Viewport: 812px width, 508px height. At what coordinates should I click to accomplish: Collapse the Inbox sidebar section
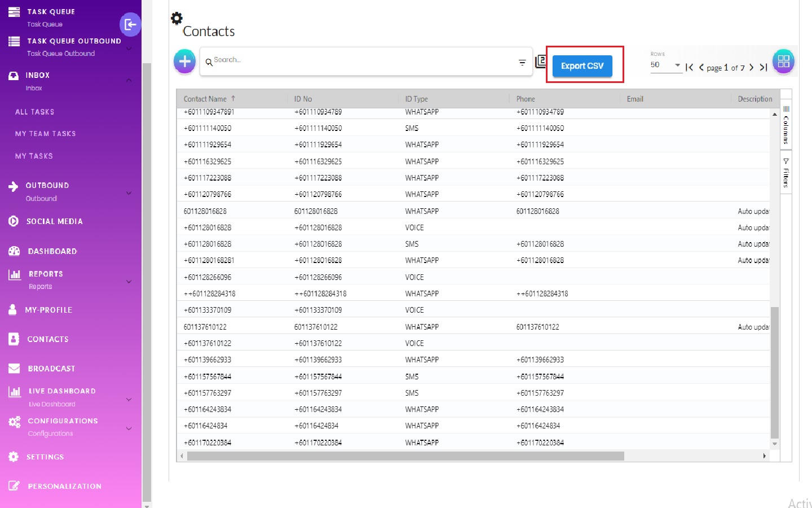pos(129,81)
